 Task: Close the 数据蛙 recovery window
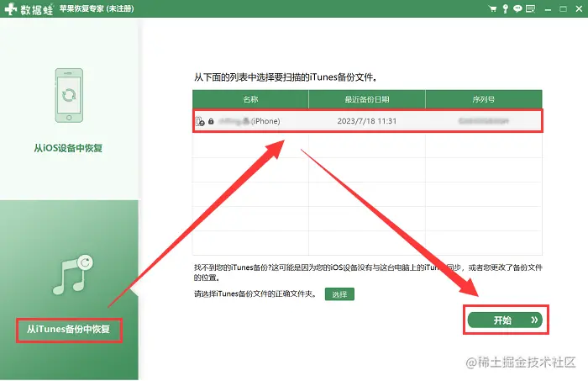[579, 8]
